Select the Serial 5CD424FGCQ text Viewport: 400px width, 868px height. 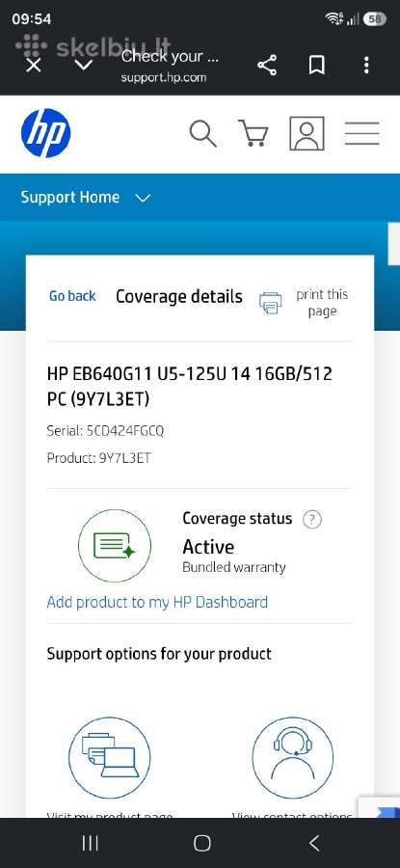(x=105, y=431)
